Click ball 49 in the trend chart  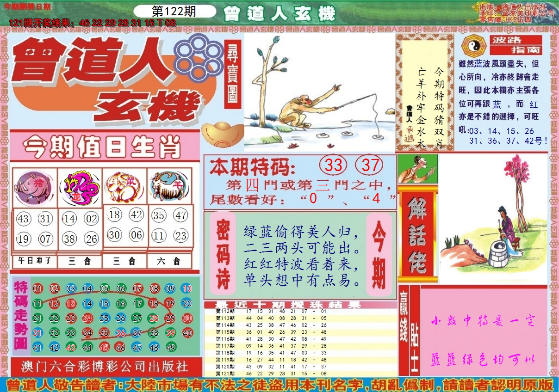(170, 348)
